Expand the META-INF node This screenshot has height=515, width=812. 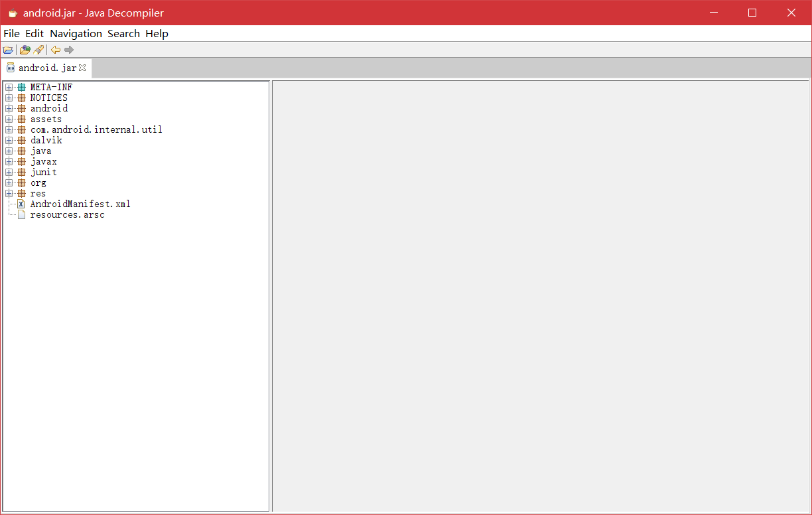pyautogui.click(x=9, y=87)
